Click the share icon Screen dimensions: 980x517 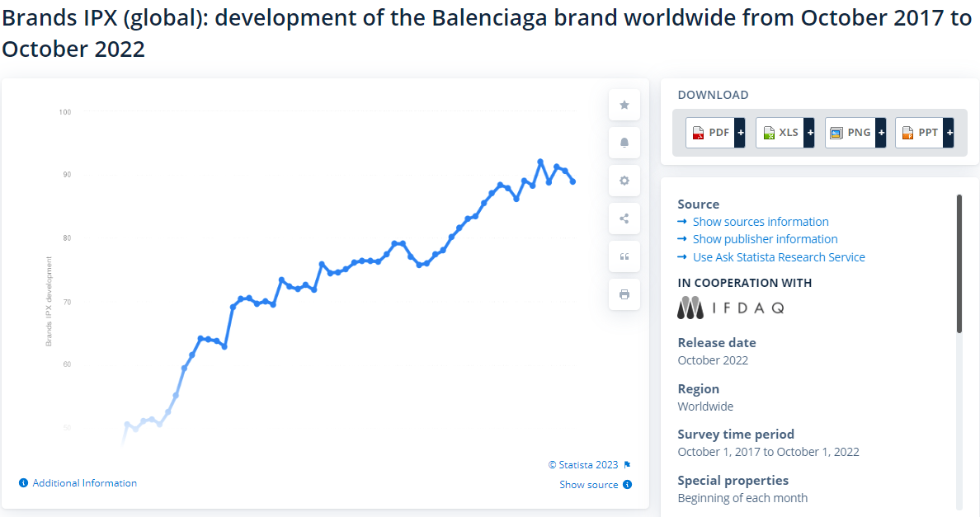coord(624,219)
